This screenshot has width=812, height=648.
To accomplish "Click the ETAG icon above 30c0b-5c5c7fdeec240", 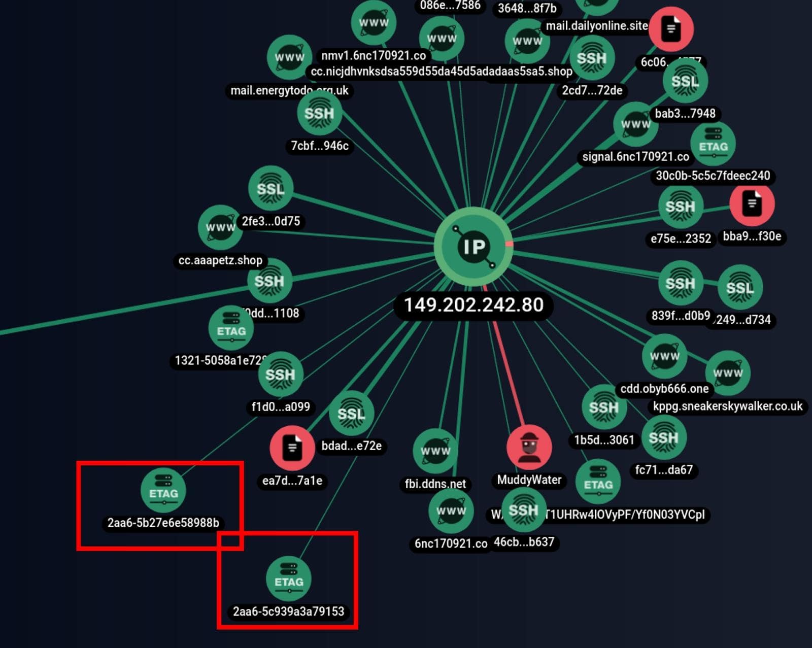I will 713,144.
